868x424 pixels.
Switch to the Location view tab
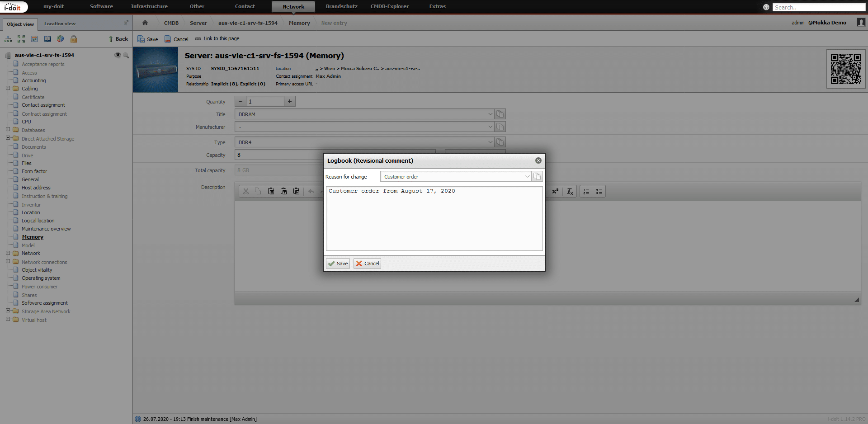point(60,24)
